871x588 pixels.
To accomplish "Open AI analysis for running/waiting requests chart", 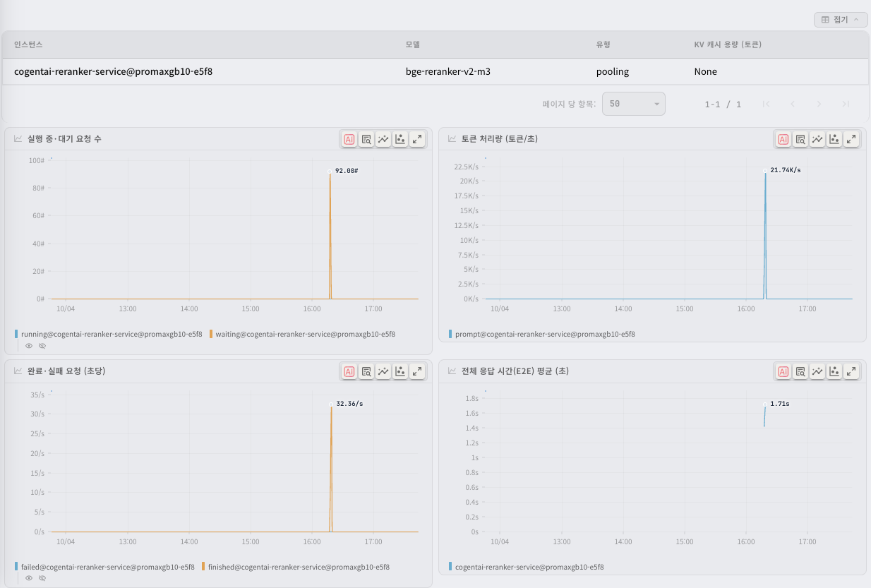I will point(349,139).
